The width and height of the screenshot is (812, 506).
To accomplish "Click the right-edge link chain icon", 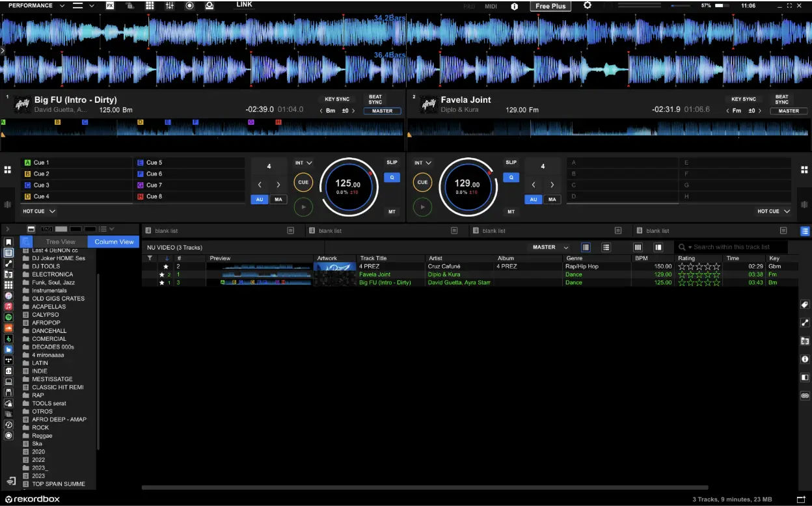I will coord(805,395).
